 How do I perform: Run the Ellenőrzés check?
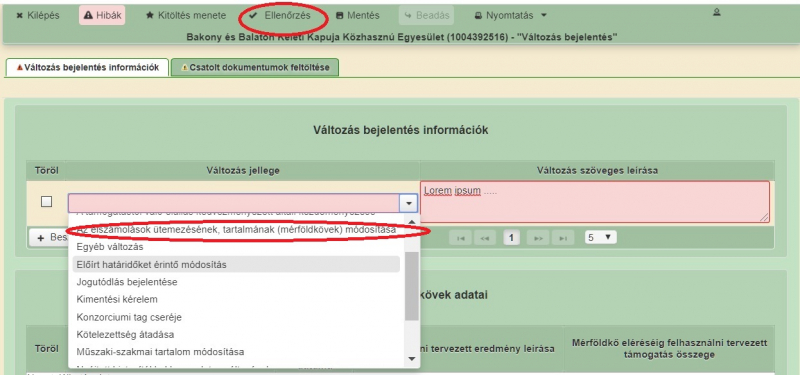tap(280, 15)
